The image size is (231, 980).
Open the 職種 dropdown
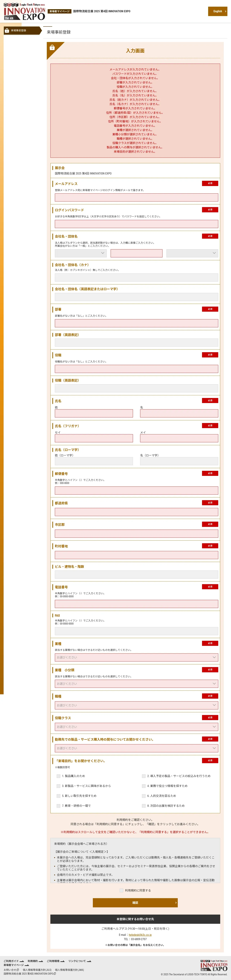coord(136,705)
